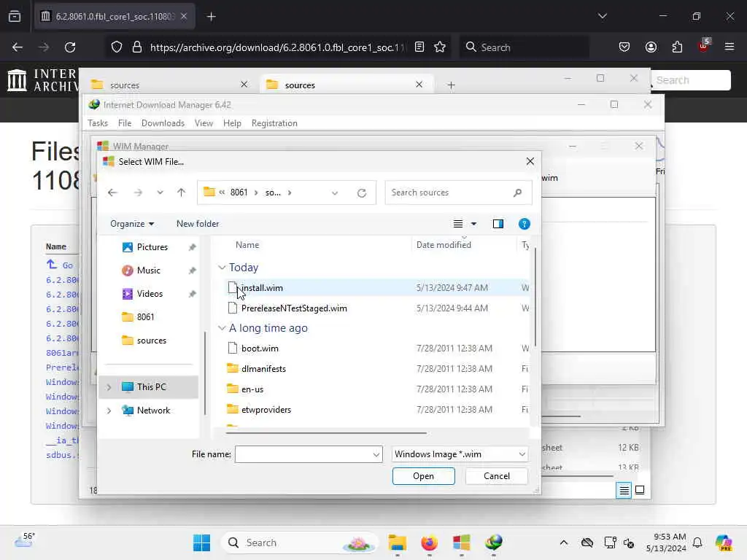Open View menu in Internet Download Manager
The width and height of the screenshot is (747, 560).
204,122
